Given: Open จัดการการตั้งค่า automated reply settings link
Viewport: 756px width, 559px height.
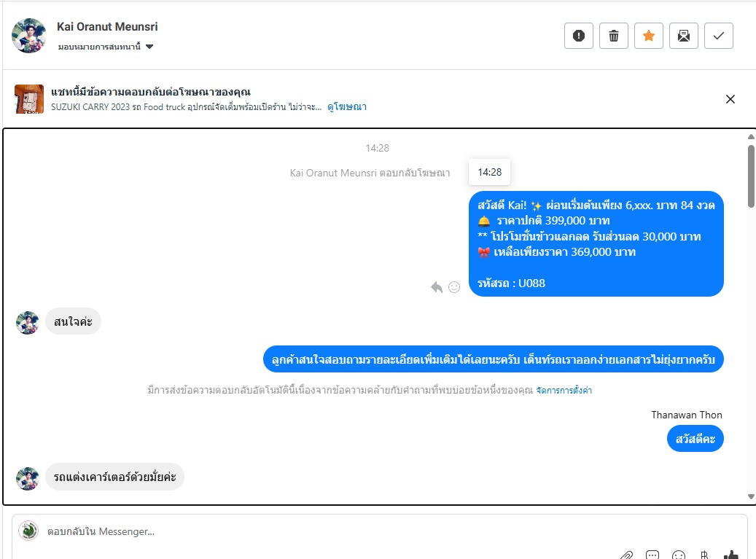Looking at the screenshot, I should pyautogui.click(x=564, y=391).
